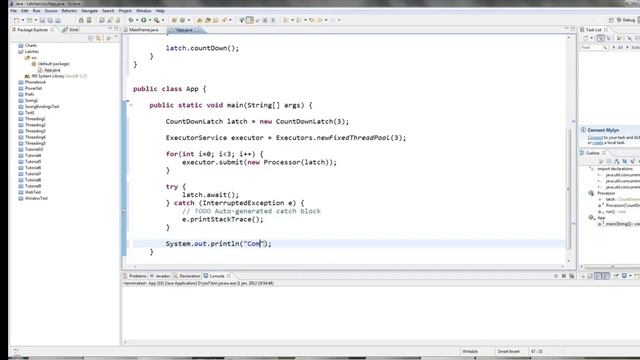Select the App.java editor tab
The image size is (640, 360).
click(x=184, y=30)
